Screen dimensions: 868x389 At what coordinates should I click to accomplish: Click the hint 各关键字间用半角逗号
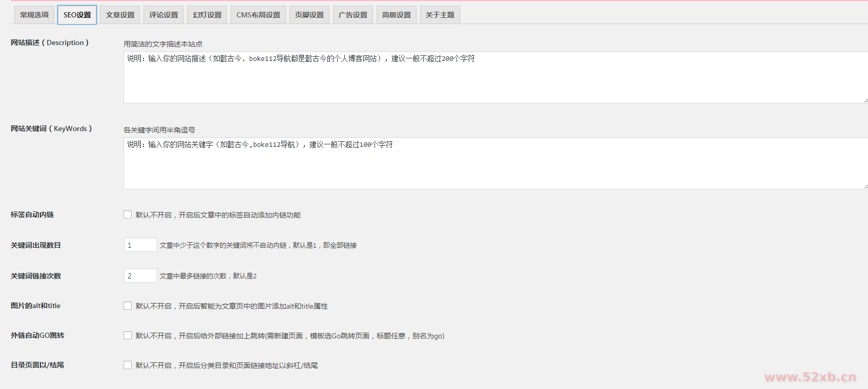point(159,130)
